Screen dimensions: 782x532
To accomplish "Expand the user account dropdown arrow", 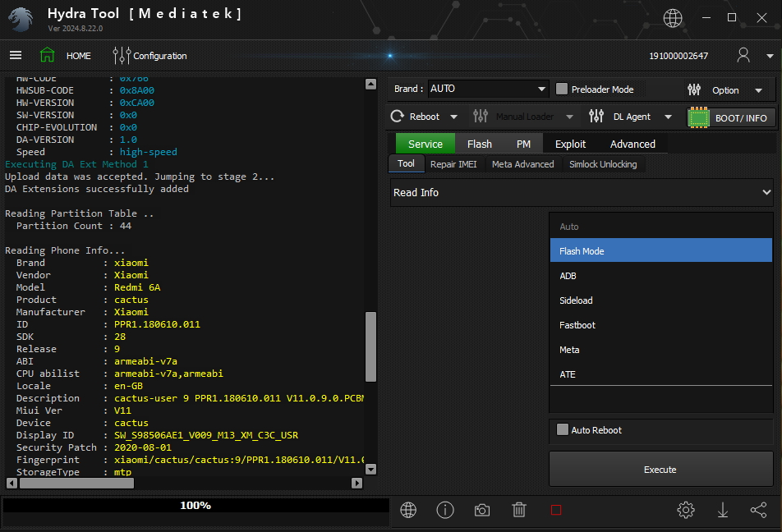I will pyautogui.click(x=770, y=56).
